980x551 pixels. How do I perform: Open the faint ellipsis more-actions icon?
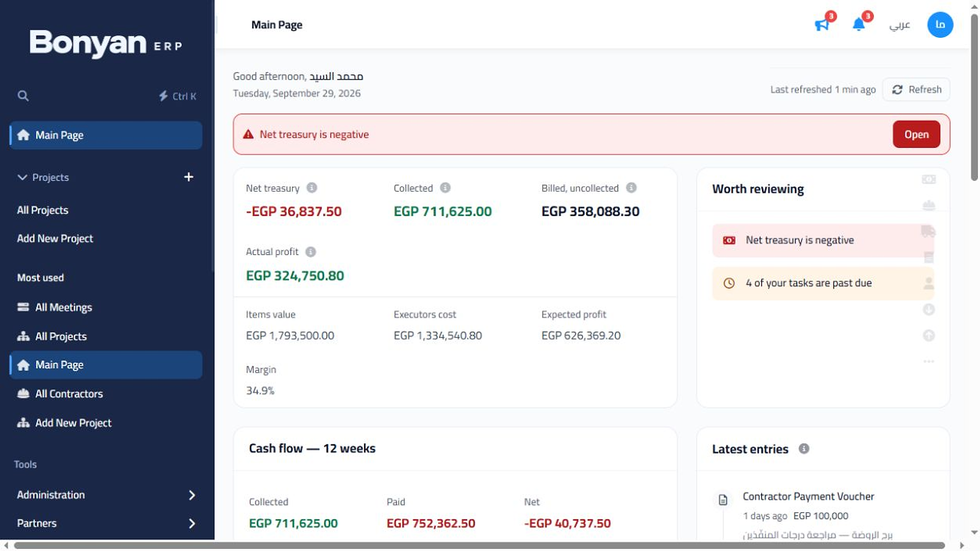click(928, 361)
